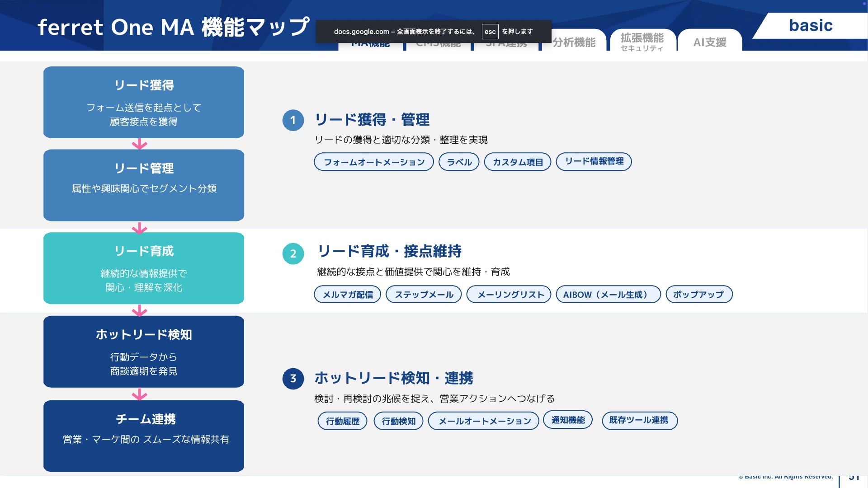This screenshot has width=868, height=488.
Task: Click the number 3 navy circle badge
Action: 293,378
